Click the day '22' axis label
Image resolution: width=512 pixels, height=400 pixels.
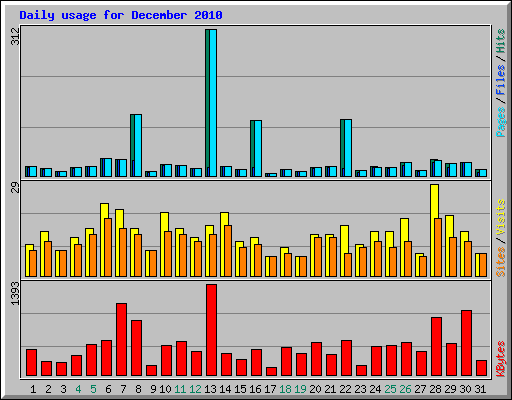coord(345,389)
